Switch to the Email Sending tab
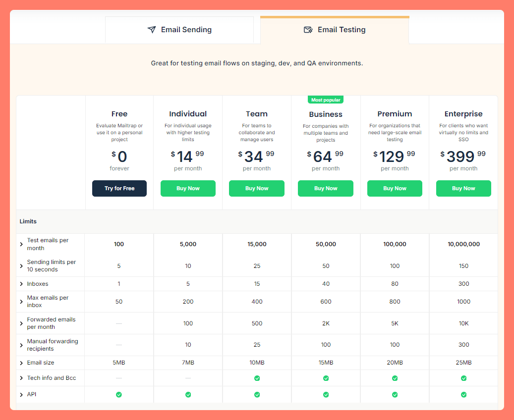 tap(179, 30)
